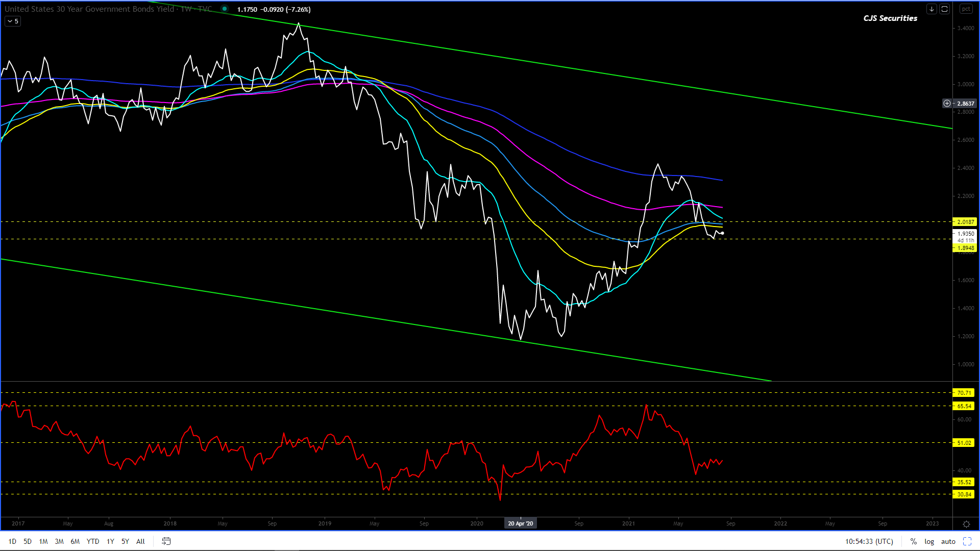Toggle the log scale option
This screenshot has width=980, height=551.
coord(929,541)
